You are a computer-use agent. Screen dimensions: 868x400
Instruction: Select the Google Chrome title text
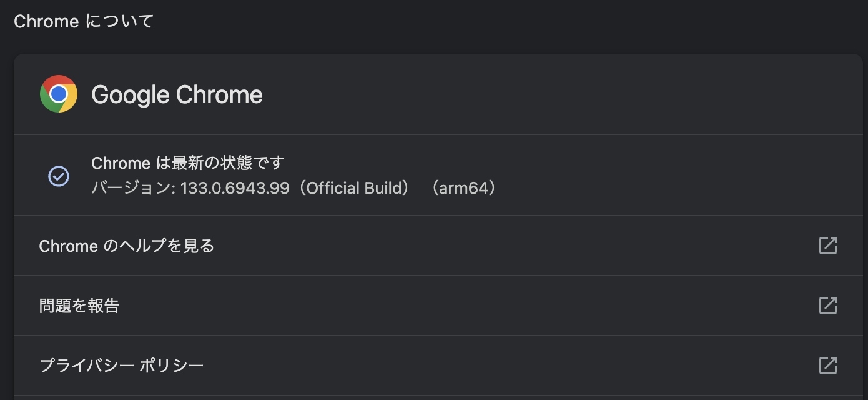click(x=177, y=94)
